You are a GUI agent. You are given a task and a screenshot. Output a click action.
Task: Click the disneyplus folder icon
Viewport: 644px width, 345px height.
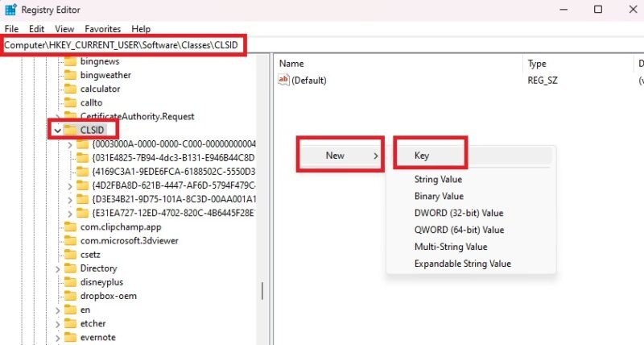[x=70, y=281]
